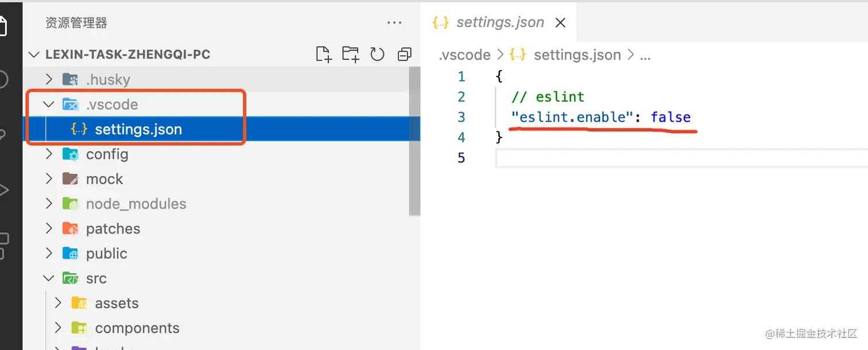Close the settings.json editor tab

[x=560, y=22]
